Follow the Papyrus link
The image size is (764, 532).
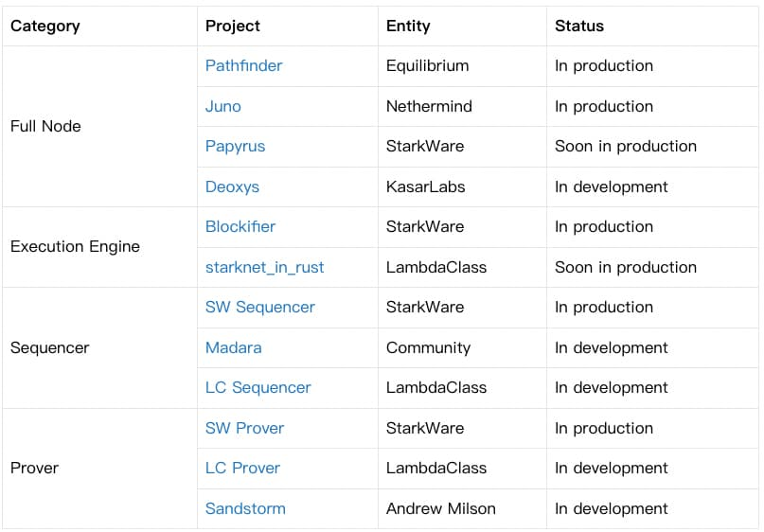click(236, 146)
